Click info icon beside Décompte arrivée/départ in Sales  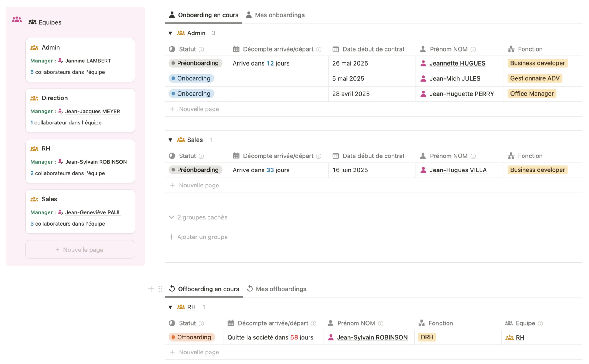(x=319, y=156)
